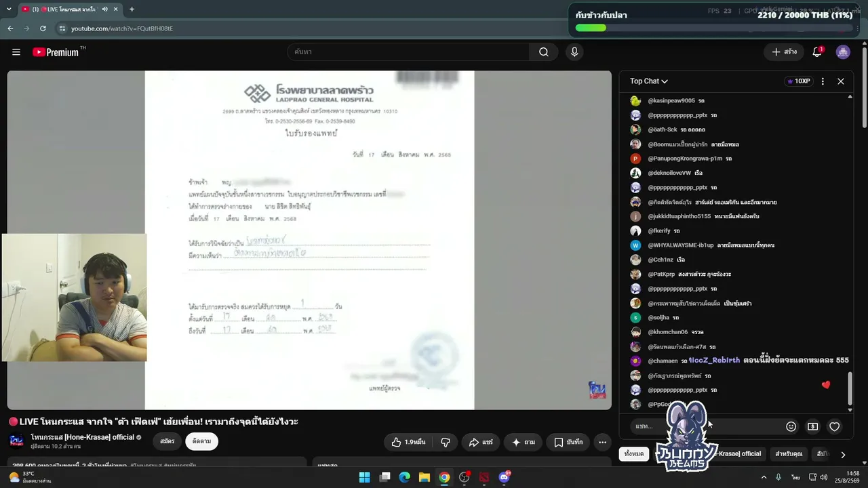This screenshot has height=488, width=868.
Task: Launch Microsoft Edge from the taskbar
Action: pyautogui.click(x=405, y=477)
